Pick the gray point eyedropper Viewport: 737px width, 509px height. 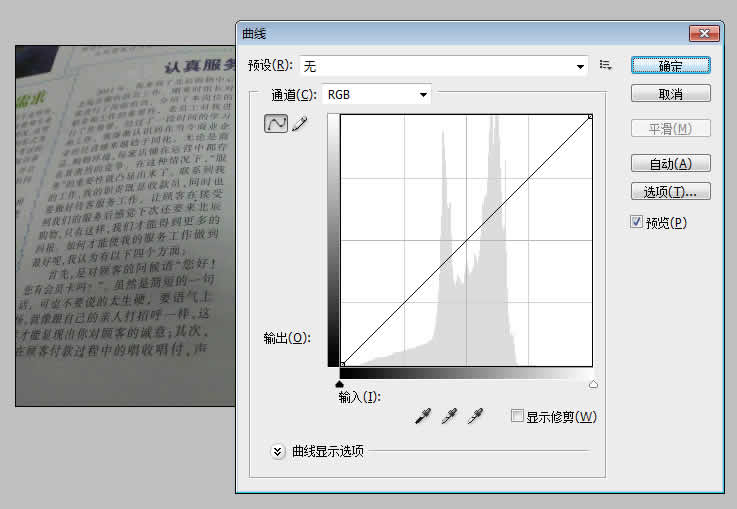coord(449,417)
